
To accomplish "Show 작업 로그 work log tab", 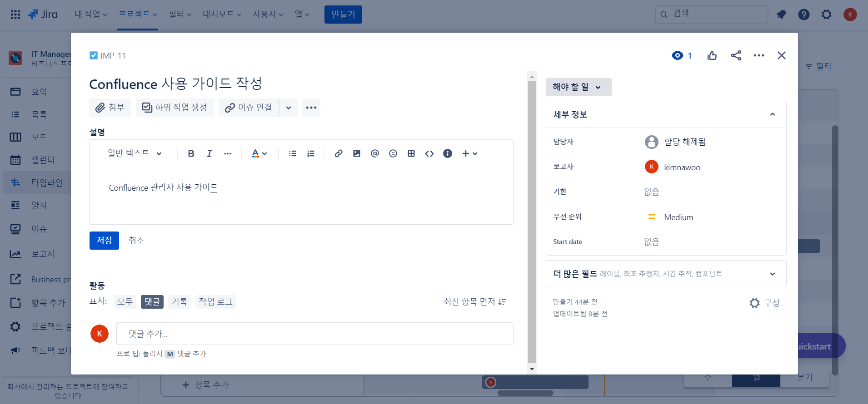I will click(x=216, y=302).
